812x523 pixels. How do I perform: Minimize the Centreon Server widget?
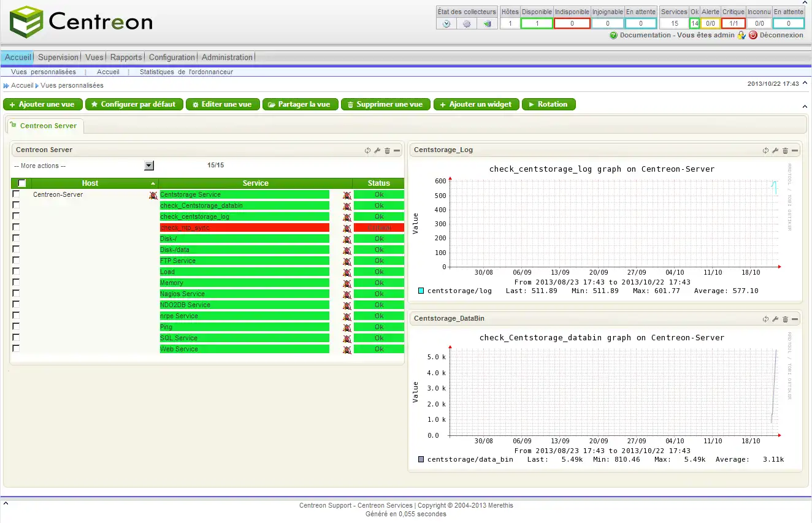pyautogui.click(x=397, y=150)
